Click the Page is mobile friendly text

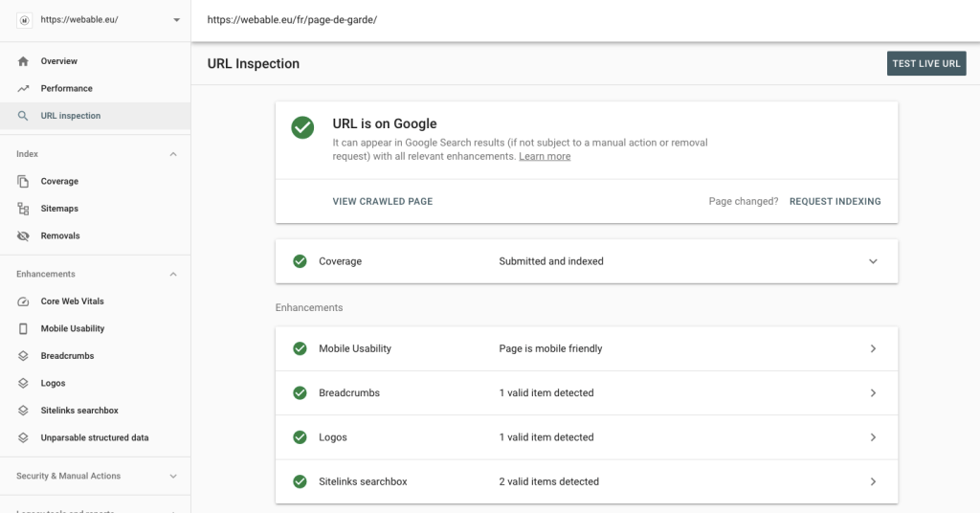click(x=550, y=348)
